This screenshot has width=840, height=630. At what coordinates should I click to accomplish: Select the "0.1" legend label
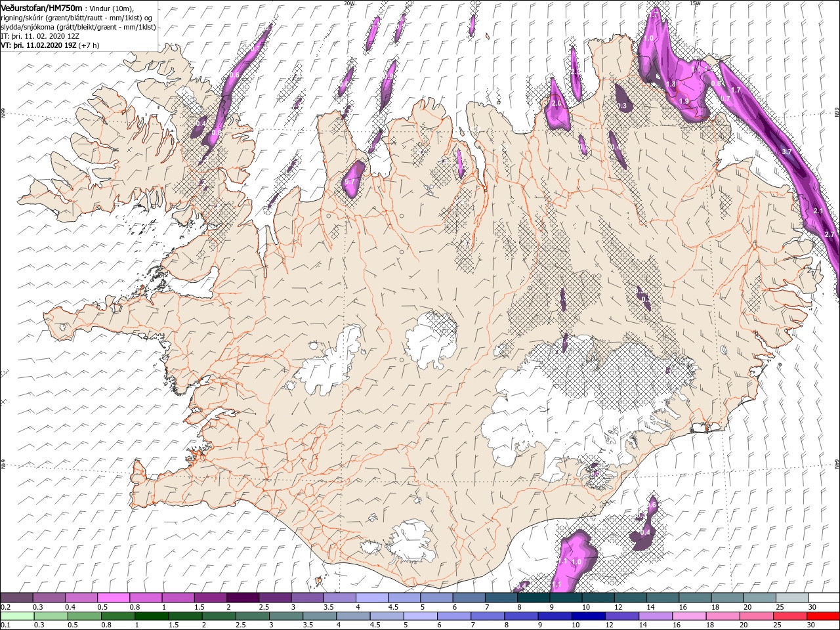(x=5, y=625)
